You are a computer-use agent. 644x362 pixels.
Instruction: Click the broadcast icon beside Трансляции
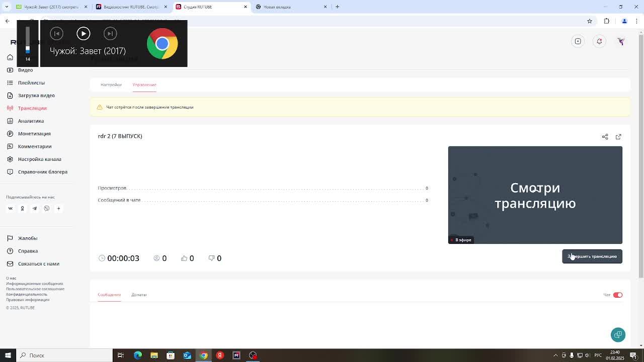pyautogui.click(x=10, y=108)
